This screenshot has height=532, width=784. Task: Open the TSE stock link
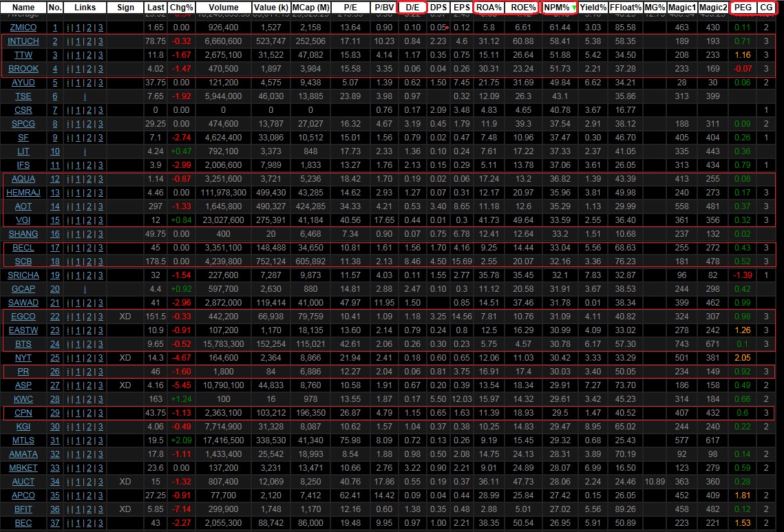tap(23, 96)
